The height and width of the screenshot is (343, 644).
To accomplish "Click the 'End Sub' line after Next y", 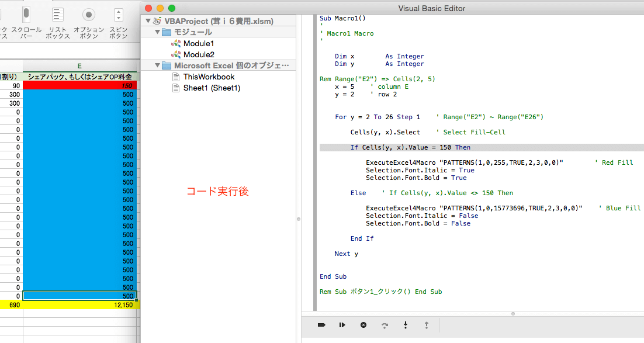I will (333, 276).
